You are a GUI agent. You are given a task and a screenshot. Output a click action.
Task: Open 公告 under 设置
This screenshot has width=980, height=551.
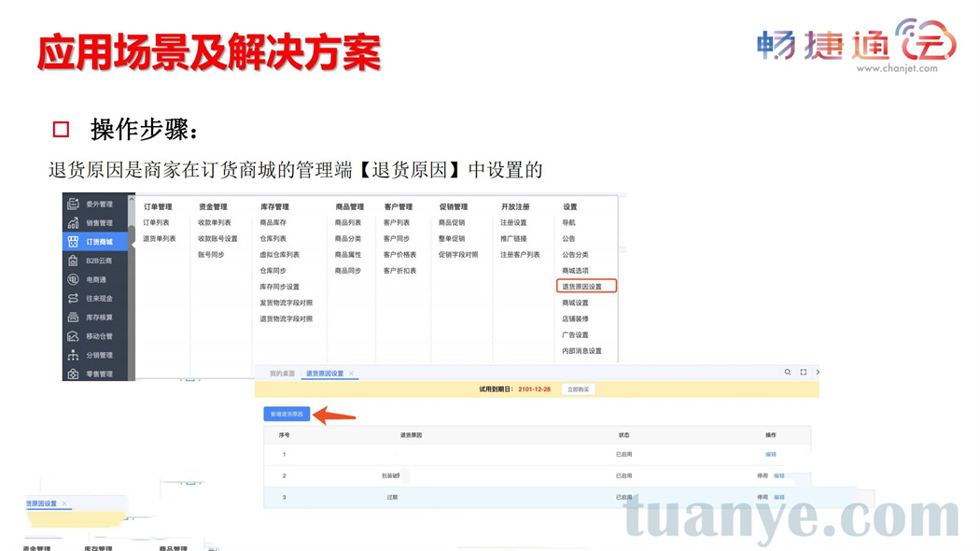pos(568,238)
